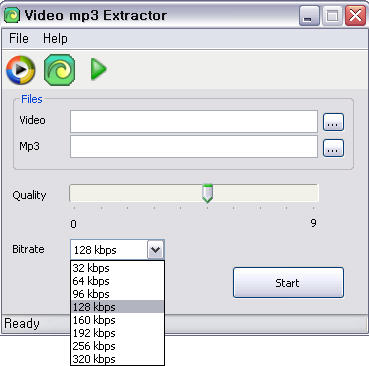Screen dimensions: 369x366
Task: Browse for Video file with ellipsis button
Action: coord(333,122)
